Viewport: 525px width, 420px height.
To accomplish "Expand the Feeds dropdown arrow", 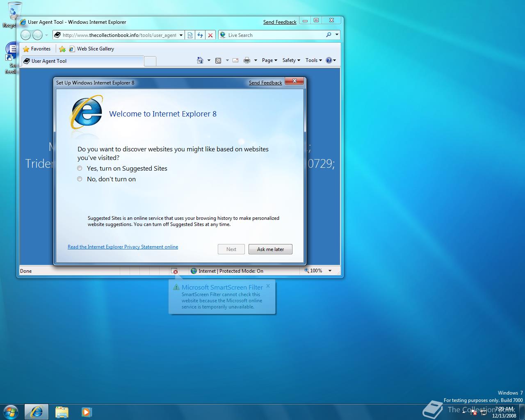I will (x=227, y=60).
